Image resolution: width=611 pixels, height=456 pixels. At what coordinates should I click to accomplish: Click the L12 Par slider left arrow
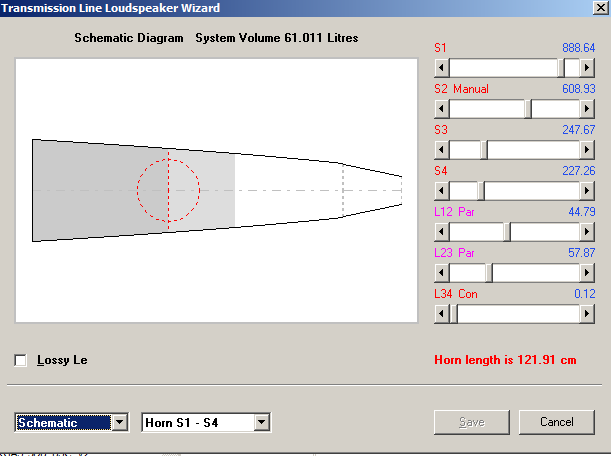(441, 232)
